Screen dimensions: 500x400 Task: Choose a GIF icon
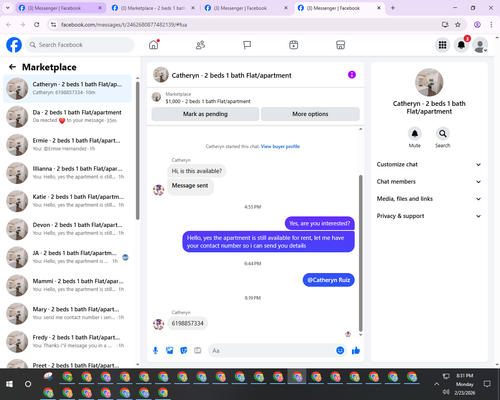pos(198,350)
